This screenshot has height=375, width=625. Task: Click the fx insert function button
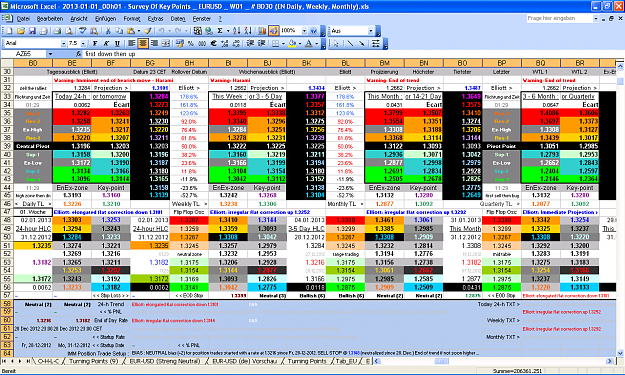coord(79,54)
